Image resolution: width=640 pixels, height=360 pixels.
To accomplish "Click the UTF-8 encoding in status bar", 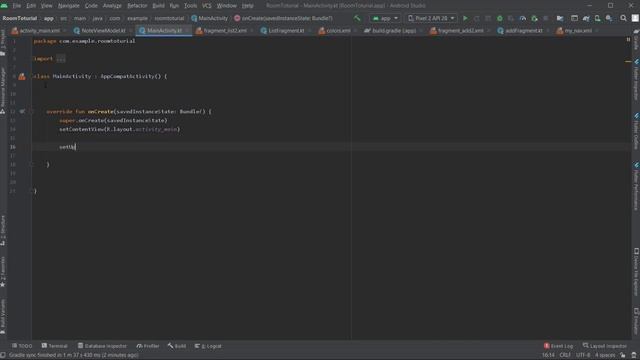I will [x=583, y=356].
